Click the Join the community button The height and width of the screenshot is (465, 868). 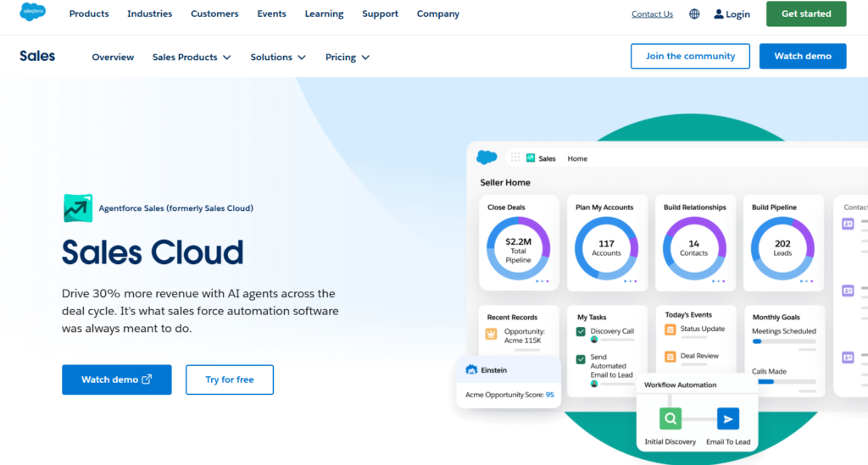(x=690, y=56)
